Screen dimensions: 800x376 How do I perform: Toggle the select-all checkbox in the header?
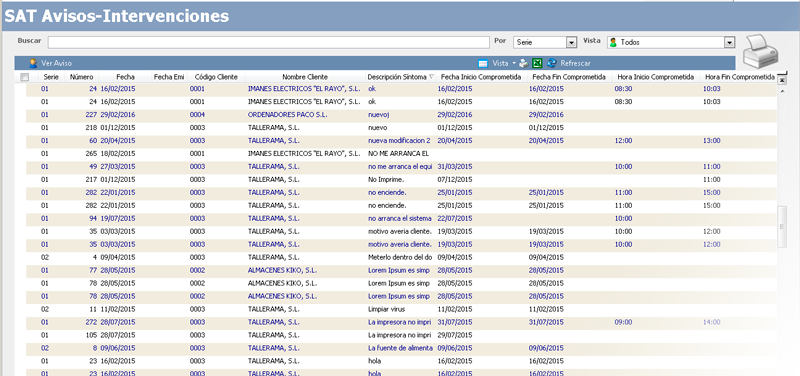tap(24, 77)
